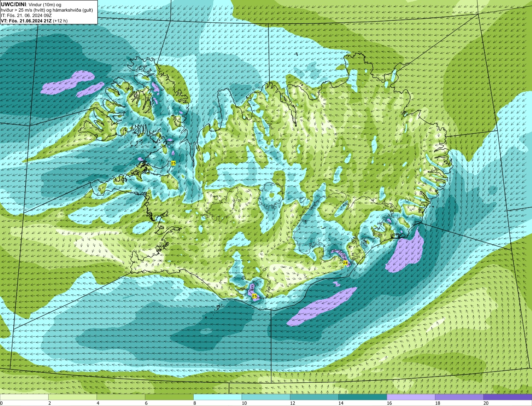Click the medium teal 12–14 m/s swatch

pyautogui.click(x=314, y=397)
